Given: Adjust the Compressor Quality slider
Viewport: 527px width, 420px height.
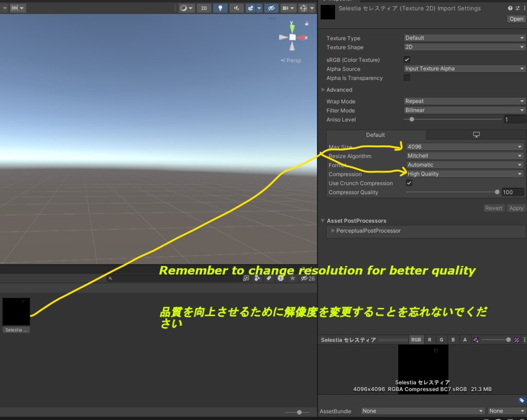Looking at the screenshot, I should [x=452, y=192].
